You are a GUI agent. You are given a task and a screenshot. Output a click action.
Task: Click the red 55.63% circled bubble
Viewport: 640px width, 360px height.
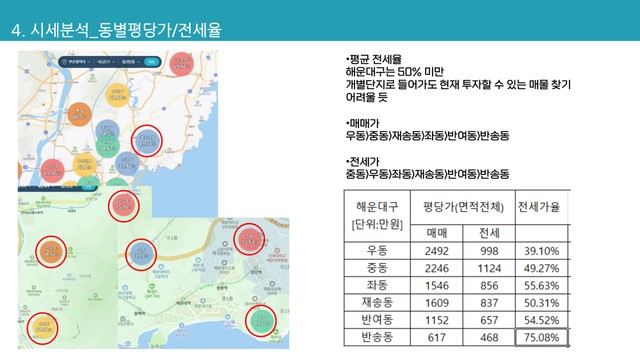249,240
